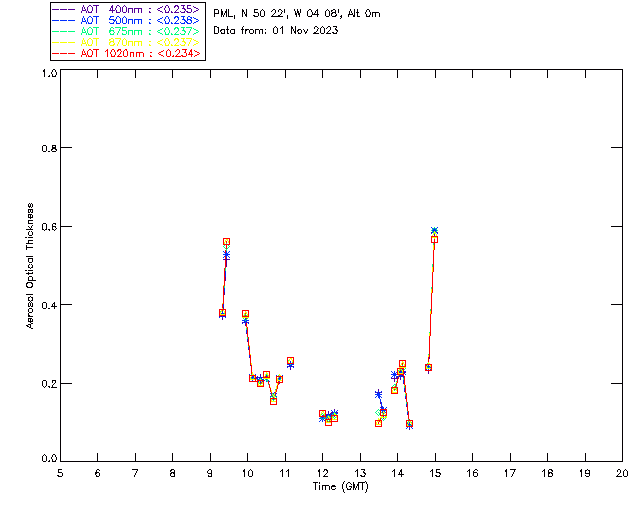Click the x-axis tick label 19
This screenshot has width=640, height=512.
coord(585,473)
